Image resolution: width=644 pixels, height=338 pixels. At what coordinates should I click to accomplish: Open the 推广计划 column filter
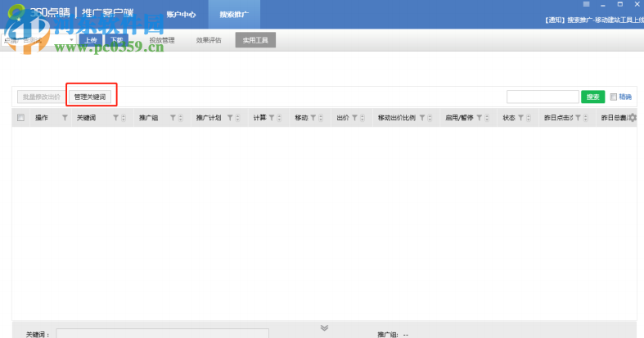pyautogui.click(x=230, y=118)
